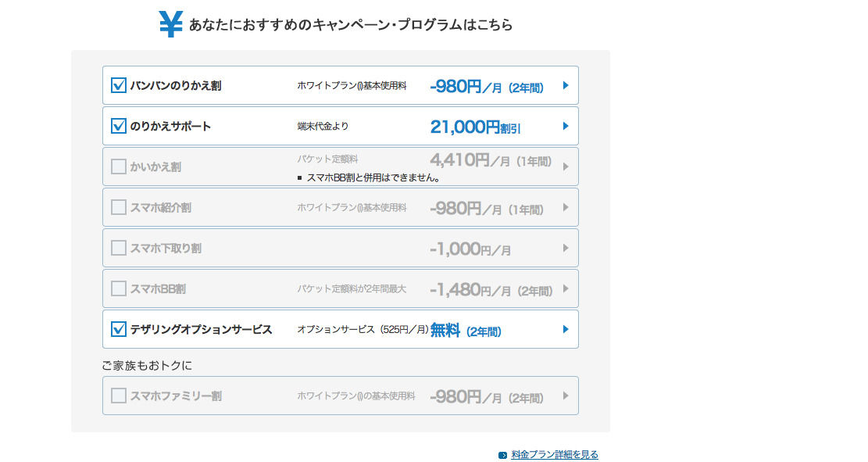Expand the スマホファミリー割 row arrow
Image resolution: width=868 pixels, height=462 pixels.
pyautogui.click(x=566, y=396)
